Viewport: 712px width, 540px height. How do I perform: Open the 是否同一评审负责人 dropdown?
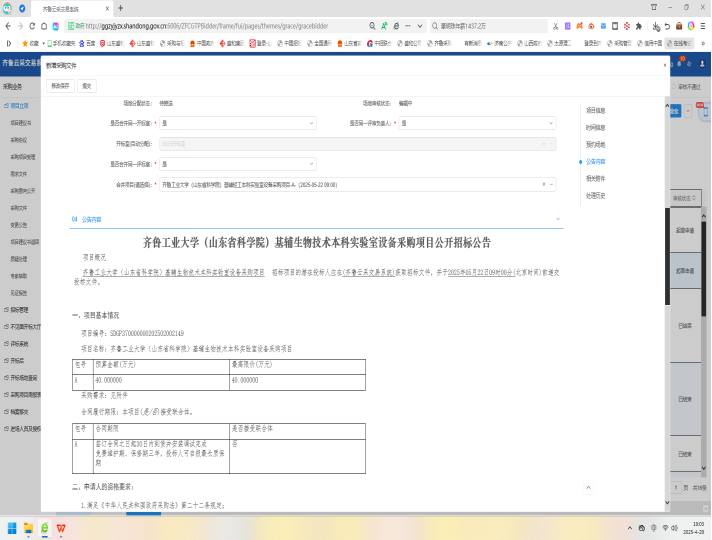477,123
